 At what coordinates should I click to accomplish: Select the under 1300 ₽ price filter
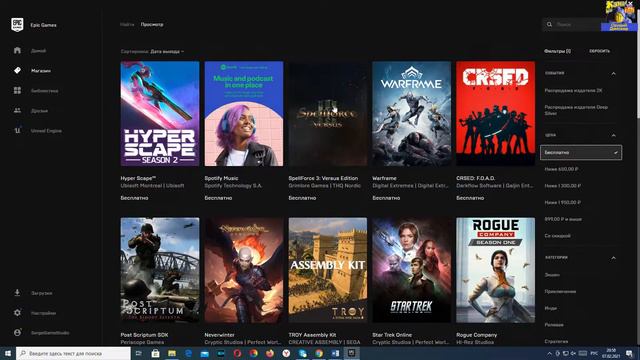pos(562,186)
